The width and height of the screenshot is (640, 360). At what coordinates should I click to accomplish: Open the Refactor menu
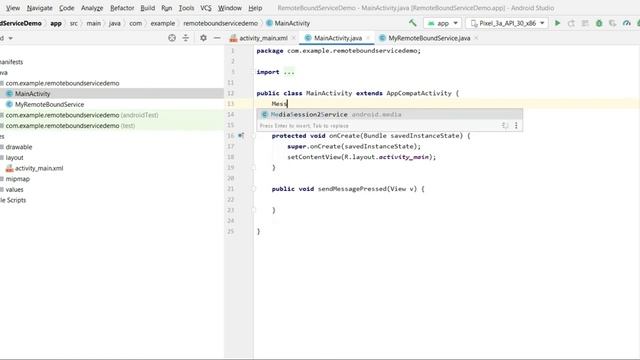122,8
